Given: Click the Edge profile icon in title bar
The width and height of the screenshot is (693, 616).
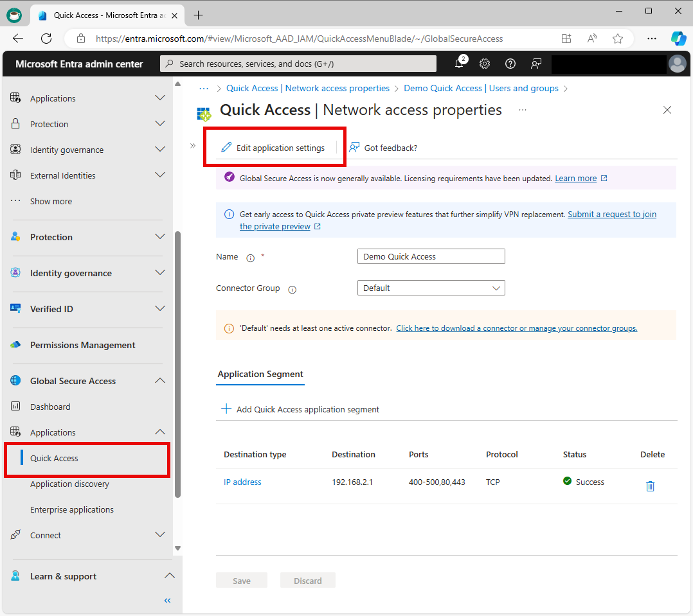Looking at the screenshot, I should 14,15.
